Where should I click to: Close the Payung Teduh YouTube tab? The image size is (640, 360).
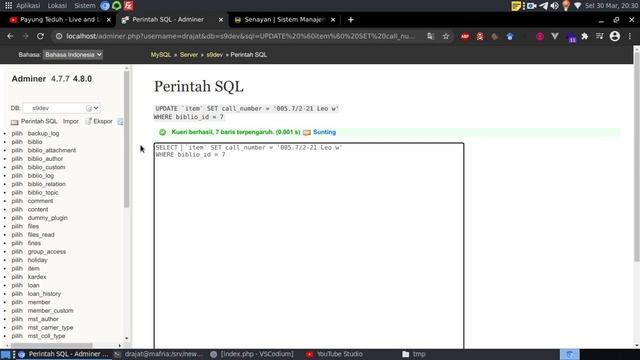[x=109, y=20]
